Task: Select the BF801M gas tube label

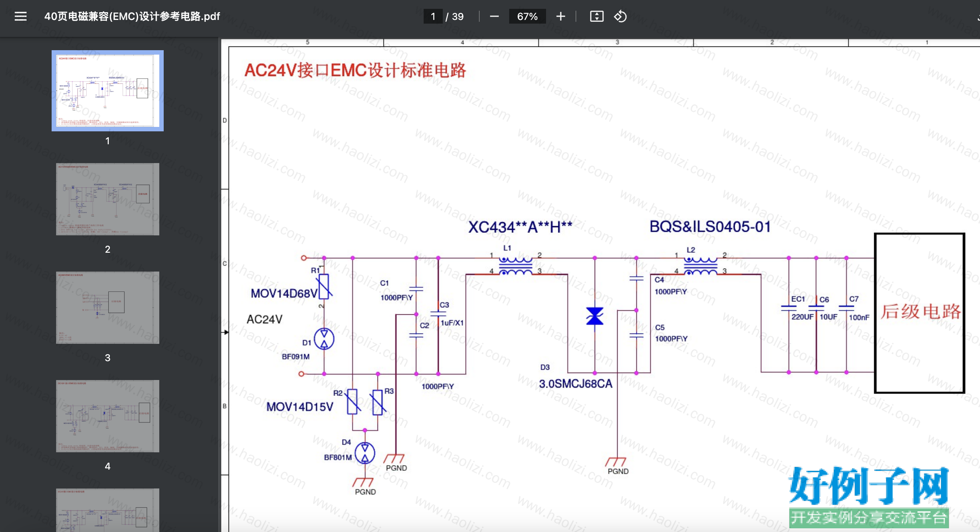Action: click(x=338, y=457)
